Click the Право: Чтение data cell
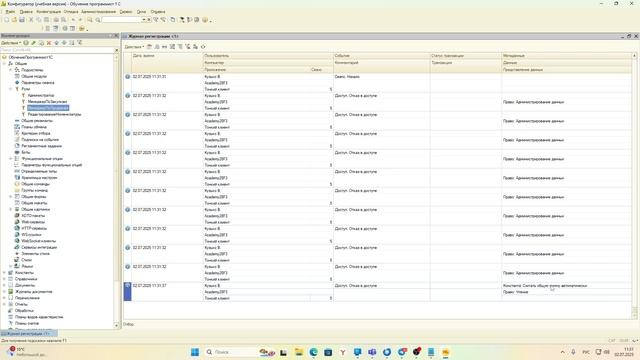This screenshot has height=360, width=640. (566, 292)
